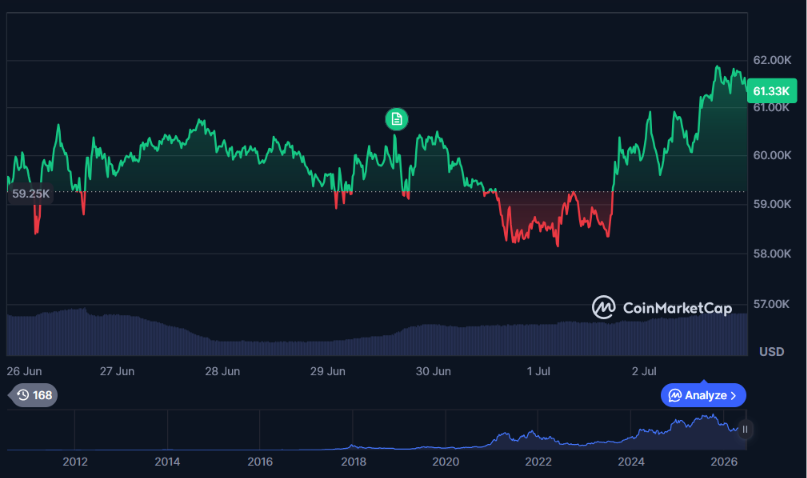Click the 30 Jun date label
This screenshot has width=807, height=478.
(x=433, y=371)
